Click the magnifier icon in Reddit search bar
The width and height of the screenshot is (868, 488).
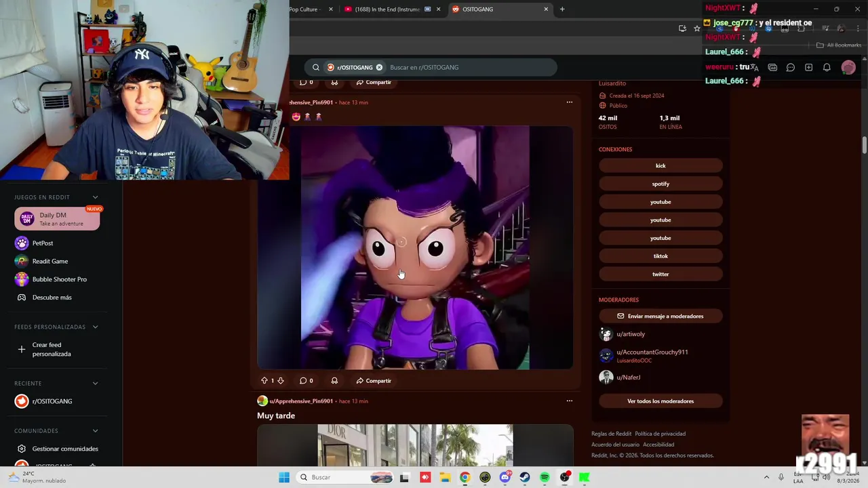316,67
